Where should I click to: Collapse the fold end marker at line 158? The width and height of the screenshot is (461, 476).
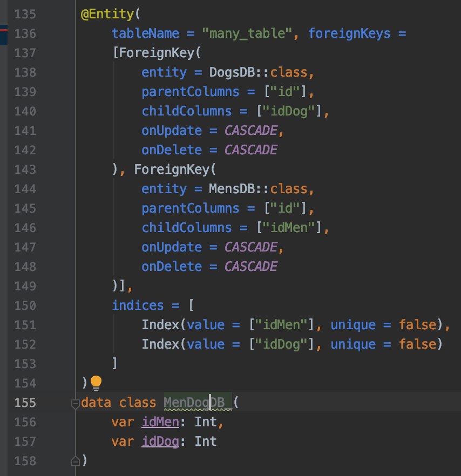click(x=75, y=461)
